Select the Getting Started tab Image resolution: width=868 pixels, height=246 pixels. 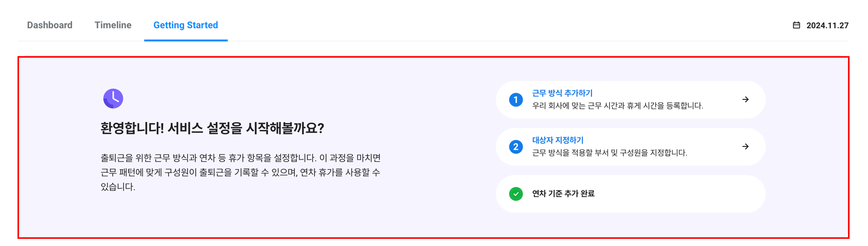tap(186, 25)
